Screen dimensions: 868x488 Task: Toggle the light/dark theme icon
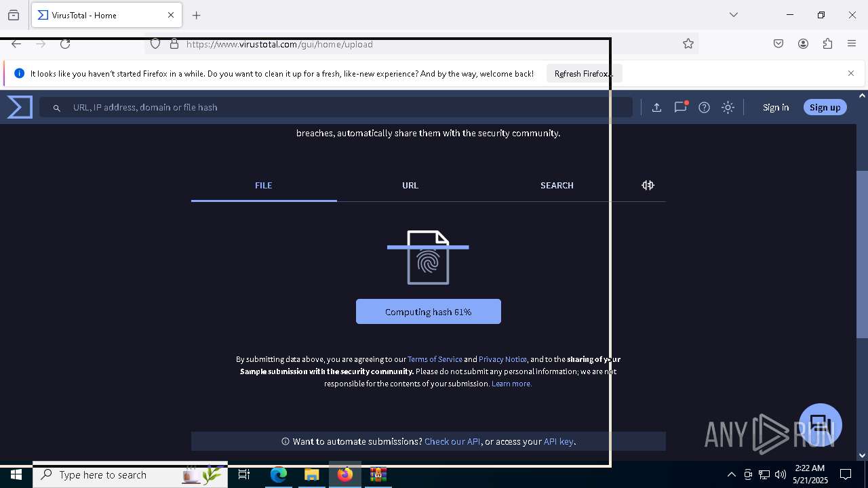(728, 107)
